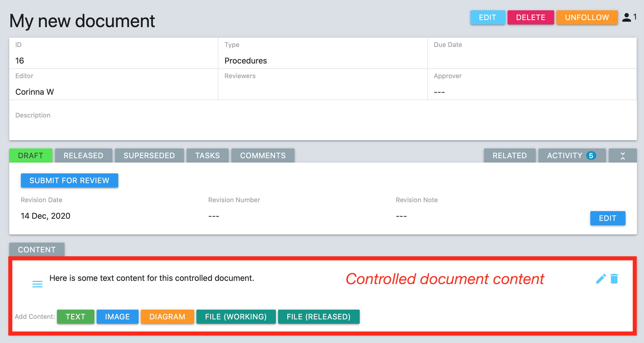
Task: Open the Draft tab
Action: (x=31, y=155)
